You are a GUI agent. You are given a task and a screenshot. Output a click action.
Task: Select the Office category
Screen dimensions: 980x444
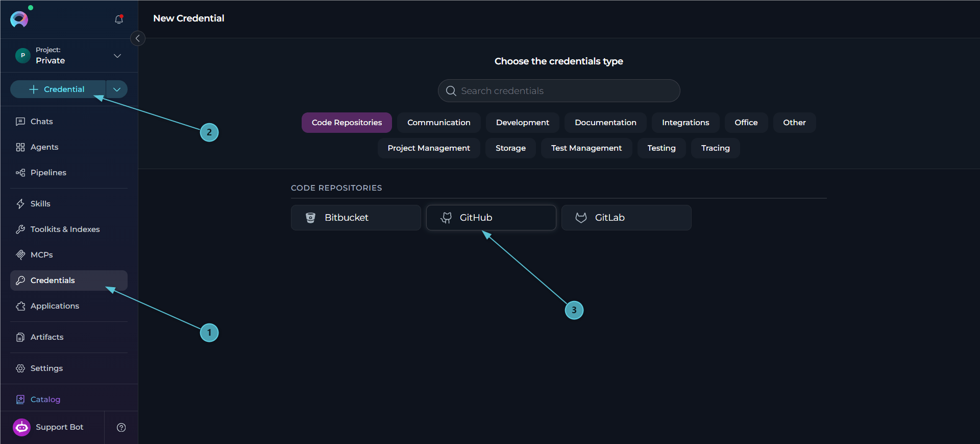(x=746, y=123)
